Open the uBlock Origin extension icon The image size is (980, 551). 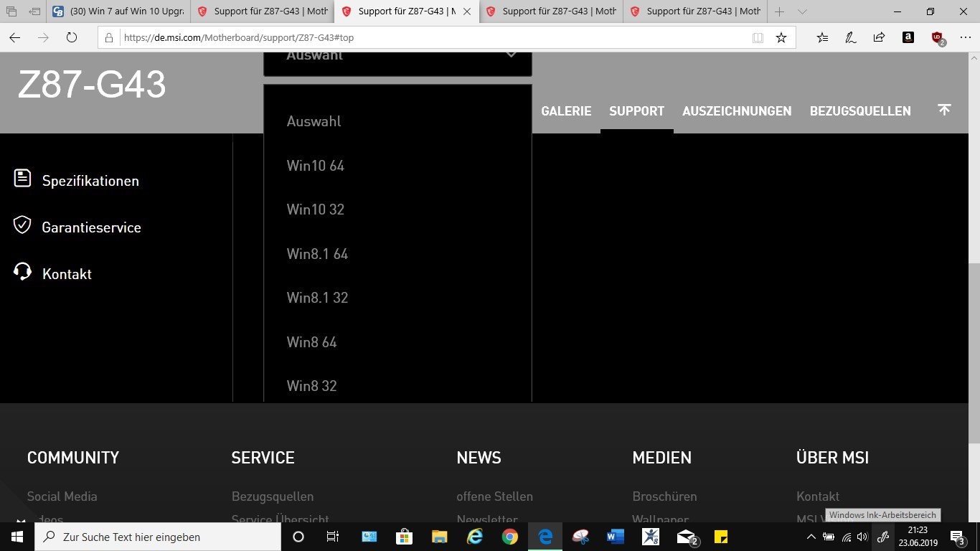coord(938,38)
